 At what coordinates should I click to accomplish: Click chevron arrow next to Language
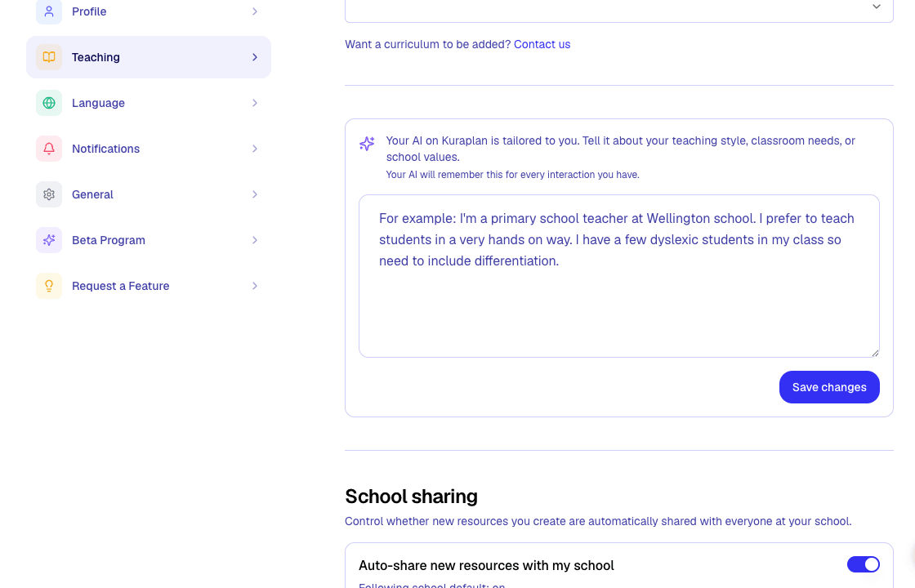point(255,103)
